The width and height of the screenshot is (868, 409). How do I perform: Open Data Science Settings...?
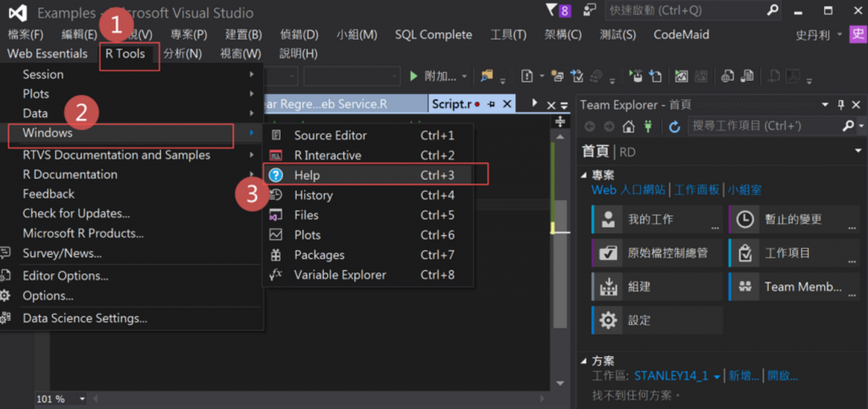pos(131,319)
